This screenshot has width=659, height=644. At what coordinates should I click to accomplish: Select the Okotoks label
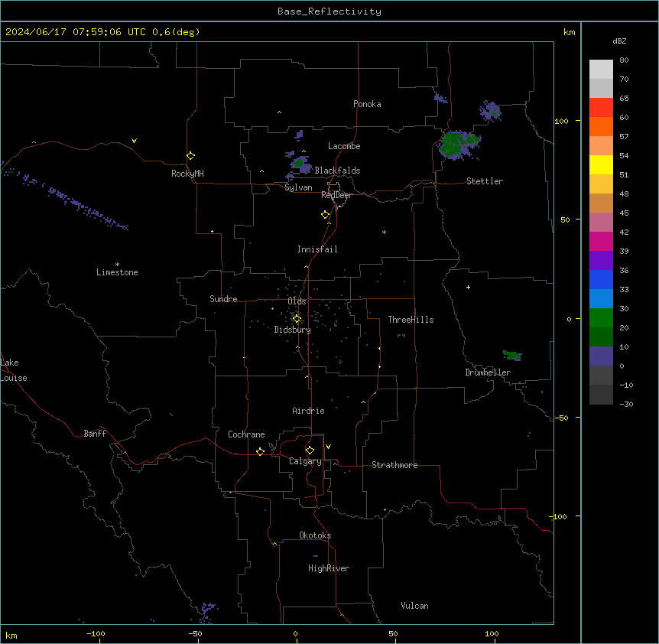point(315,535)
